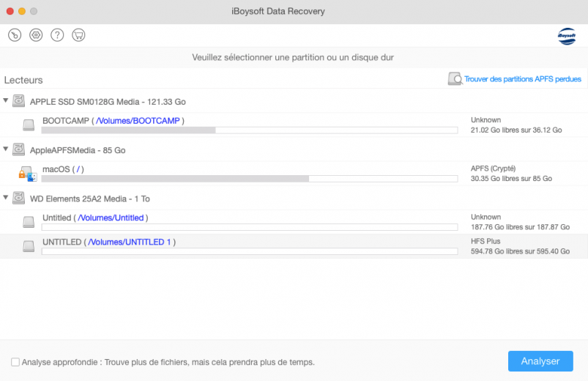Select the AppleAPFSMedia disk icon
The image size is (588, 381).
tap(18, 149)
